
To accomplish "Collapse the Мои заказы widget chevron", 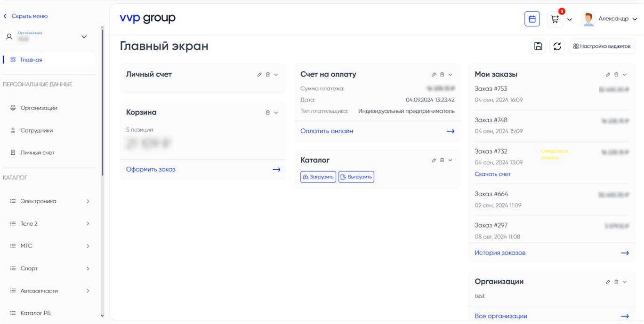I will pyautogui.click(x=625, y=75).
